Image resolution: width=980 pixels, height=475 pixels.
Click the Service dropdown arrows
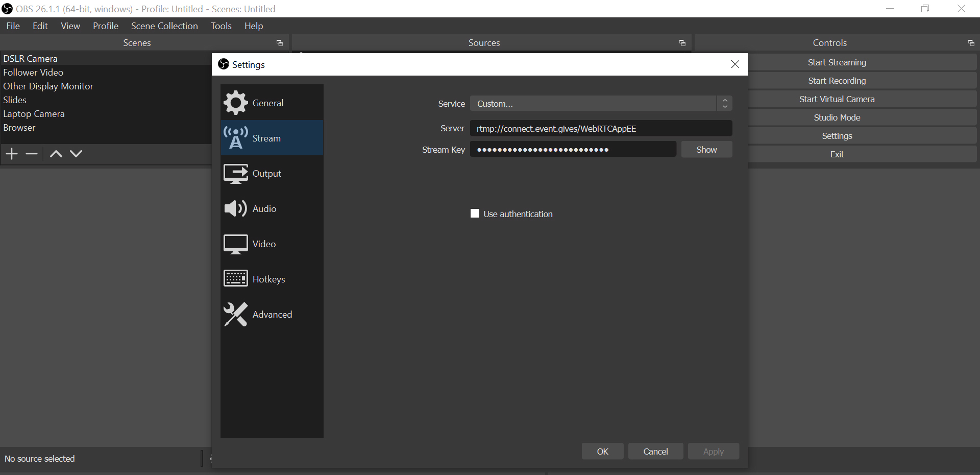tap(725, 104)
